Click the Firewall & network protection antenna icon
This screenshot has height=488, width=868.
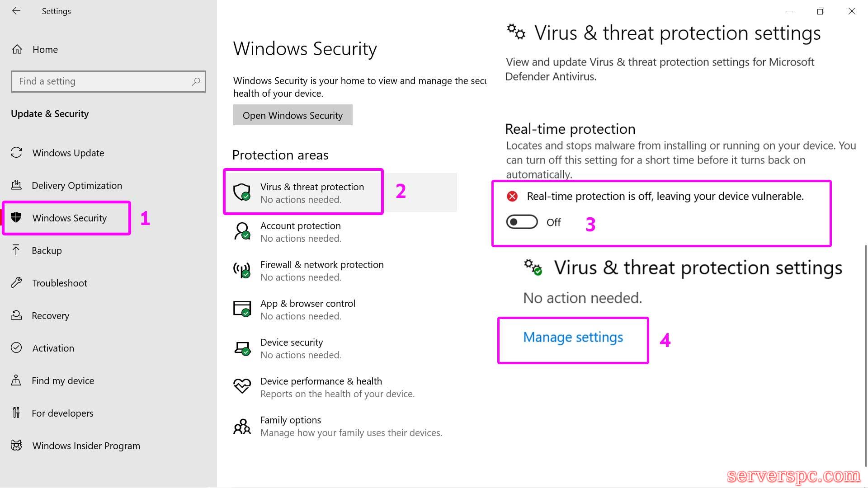tap(242, 270)
